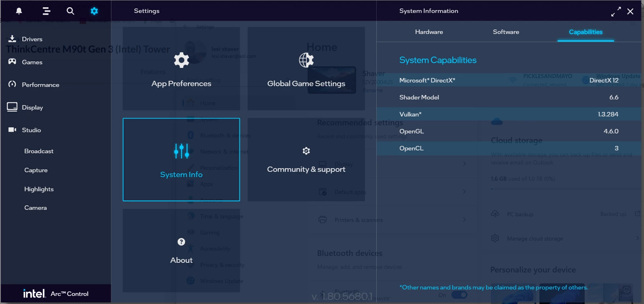
Task: Click the DirectX 12 value
Action: (604, 80)
